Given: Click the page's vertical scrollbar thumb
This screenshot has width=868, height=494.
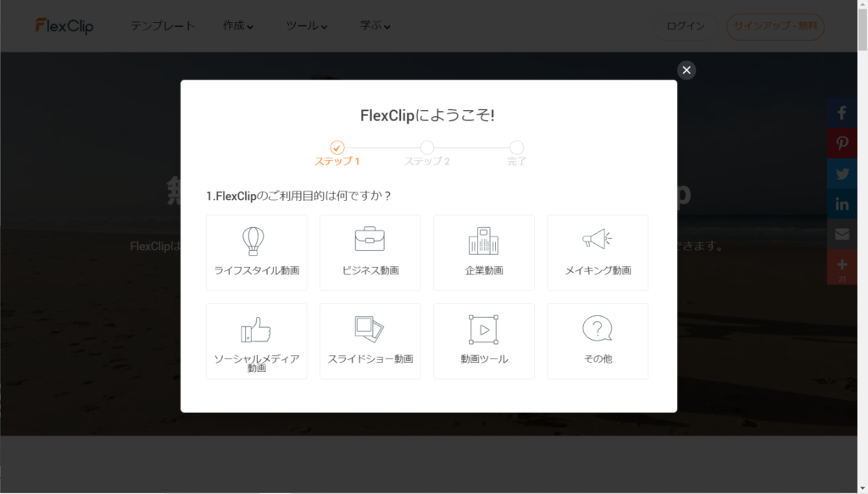Looking at the screenshot, I should tap(862, 31).
